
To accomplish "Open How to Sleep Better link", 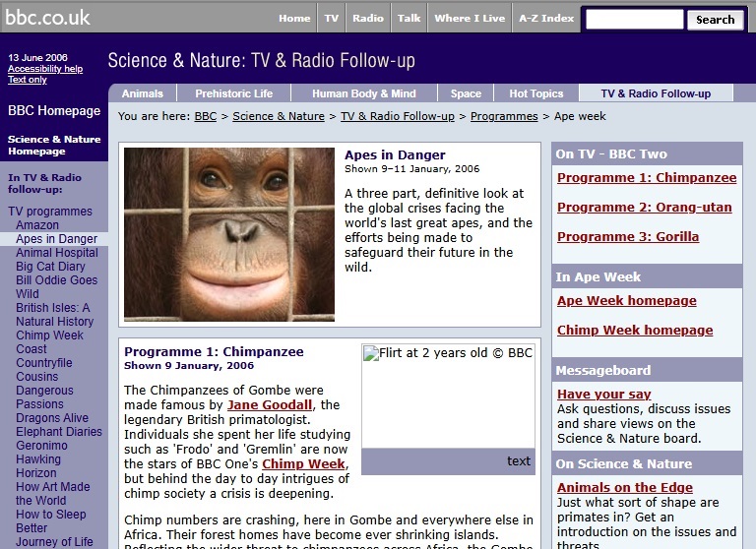I will [50, 521].
